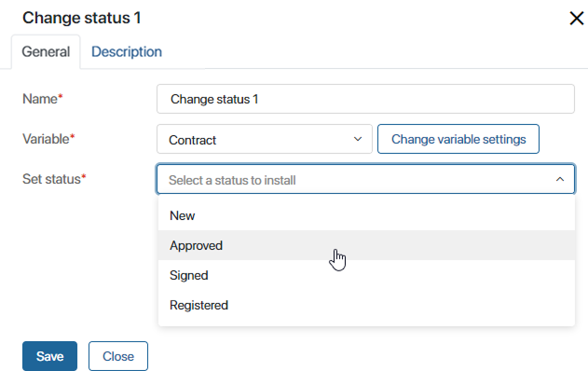Screen dimensions: 588x371
Task: Close the Change status 1 dialog with X
Action: [577, 18]
